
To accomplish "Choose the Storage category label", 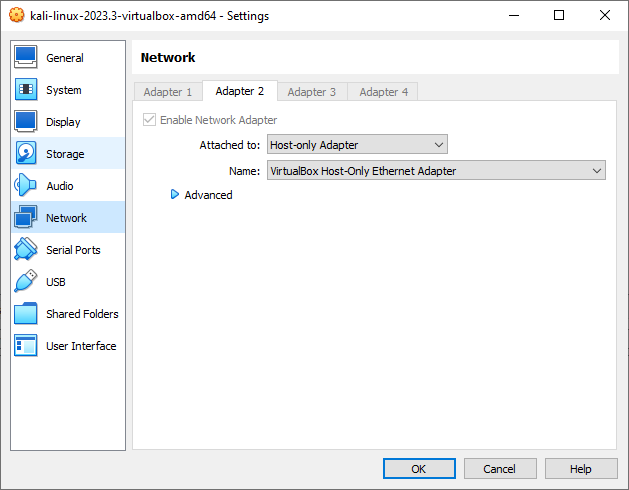I will 65,154.
